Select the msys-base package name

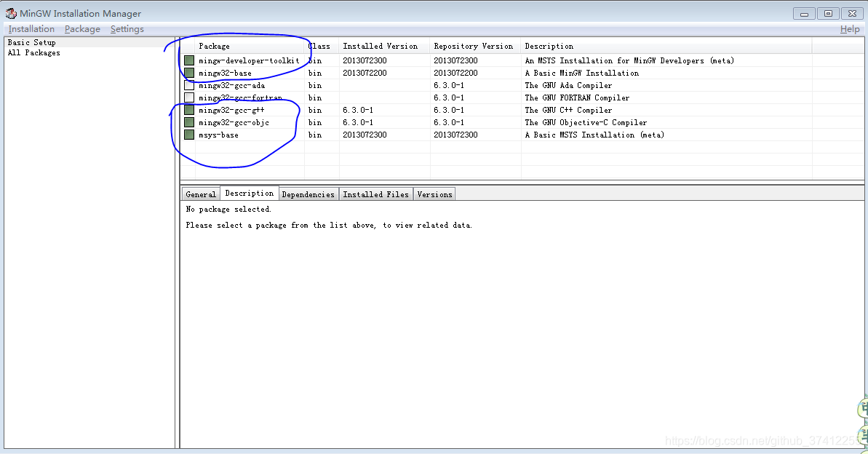click(x=219, y=135)
